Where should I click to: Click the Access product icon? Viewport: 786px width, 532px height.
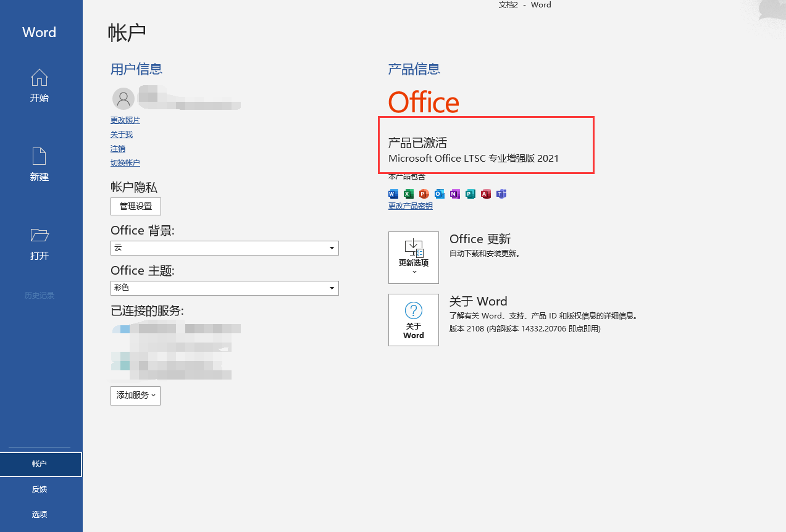486,194
